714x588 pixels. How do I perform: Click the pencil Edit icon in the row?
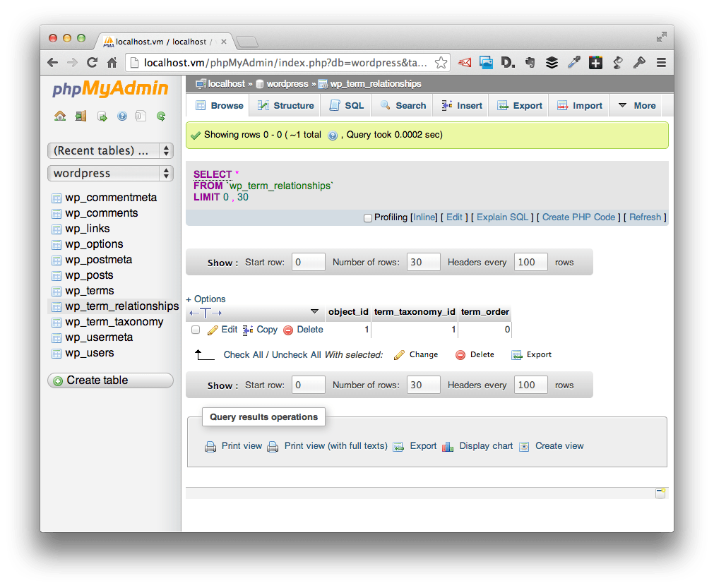(213, 330)
